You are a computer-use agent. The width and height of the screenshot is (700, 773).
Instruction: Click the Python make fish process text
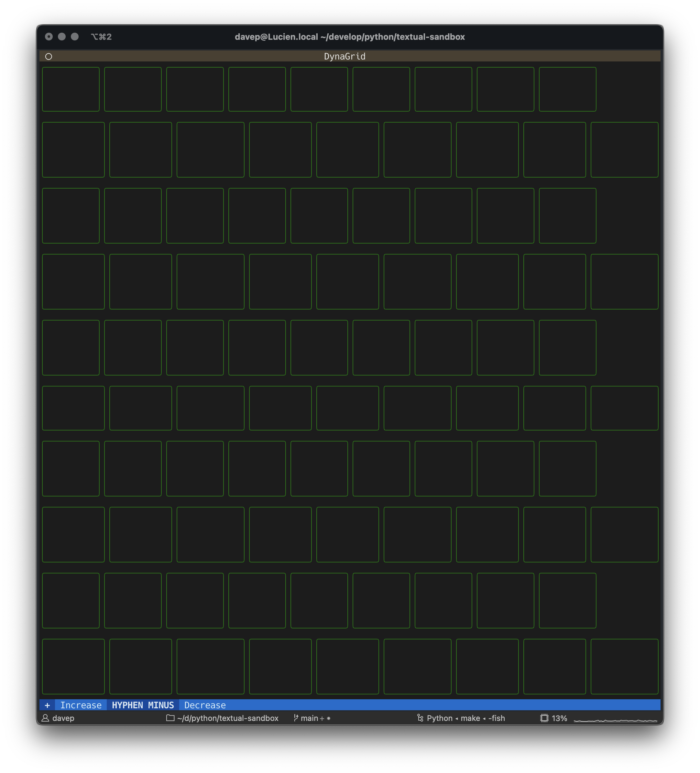(466, 718)
